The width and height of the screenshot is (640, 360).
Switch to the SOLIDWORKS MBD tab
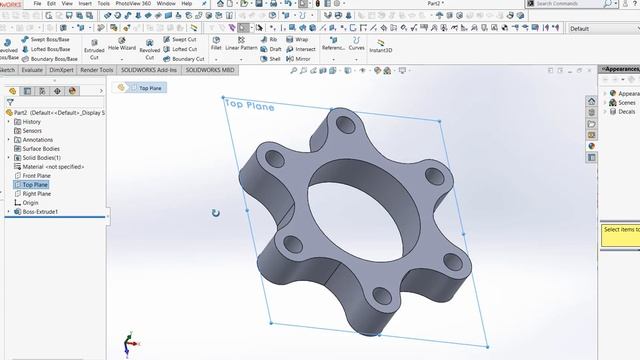point(210,70)
